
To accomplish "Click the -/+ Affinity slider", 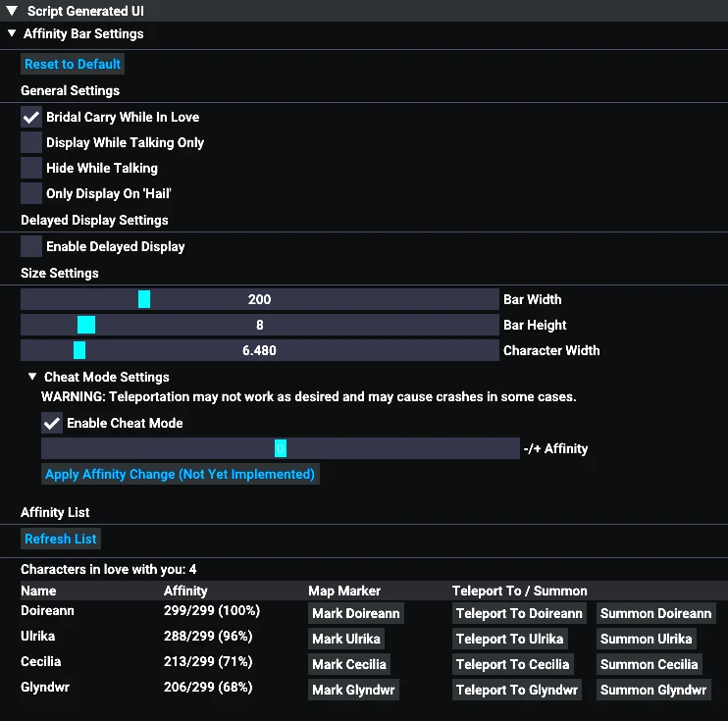I will coord(280,448).
